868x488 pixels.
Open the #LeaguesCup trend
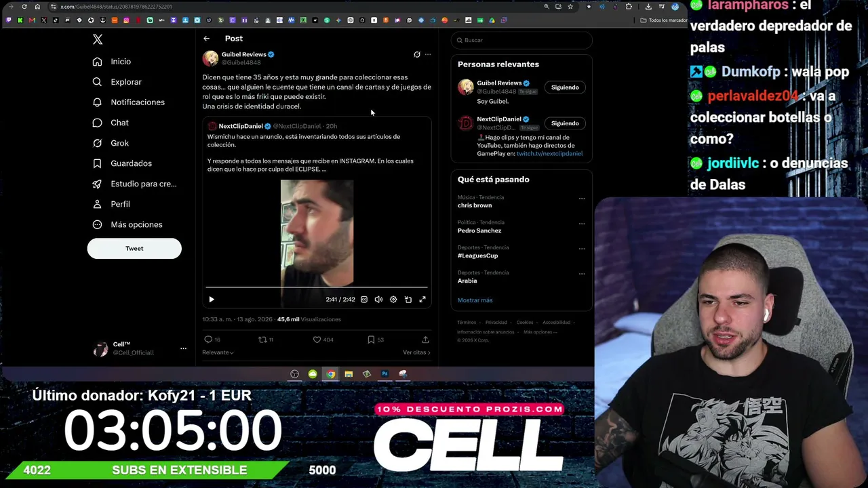tap(477, 256)
